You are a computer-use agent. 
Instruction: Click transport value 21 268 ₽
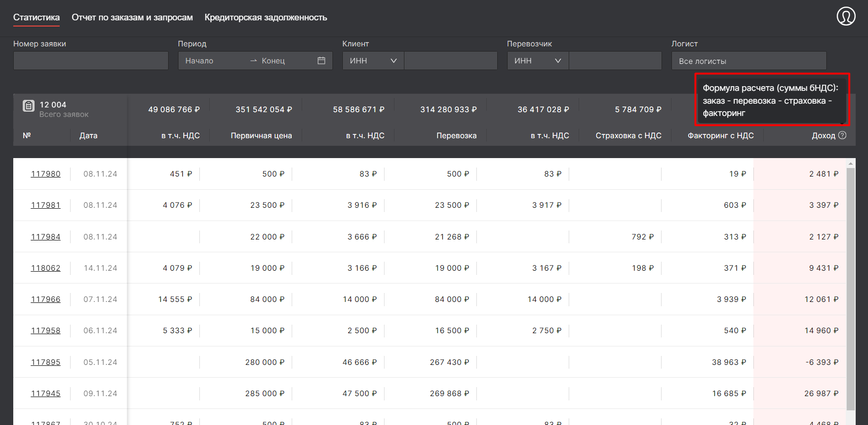[452, 237]
